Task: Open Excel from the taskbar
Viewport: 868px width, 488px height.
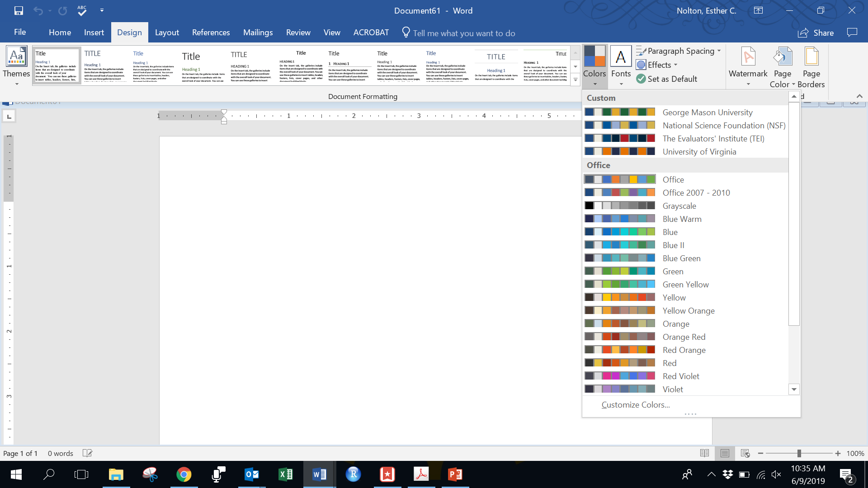Action: (286, 474)
